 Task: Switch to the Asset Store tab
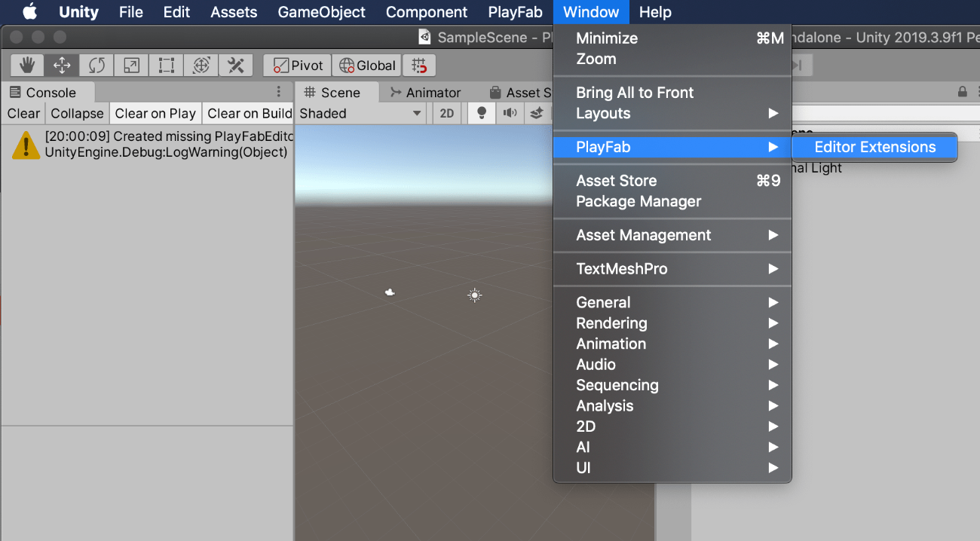click(x=520, y=92)
